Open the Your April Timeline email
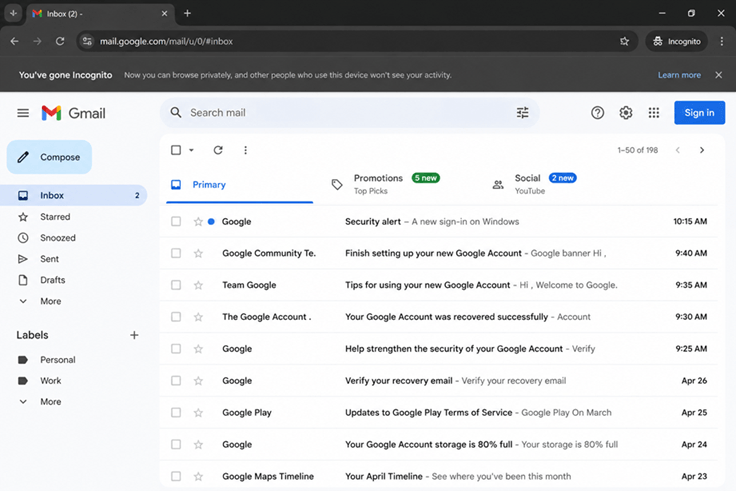 [439, 476]
